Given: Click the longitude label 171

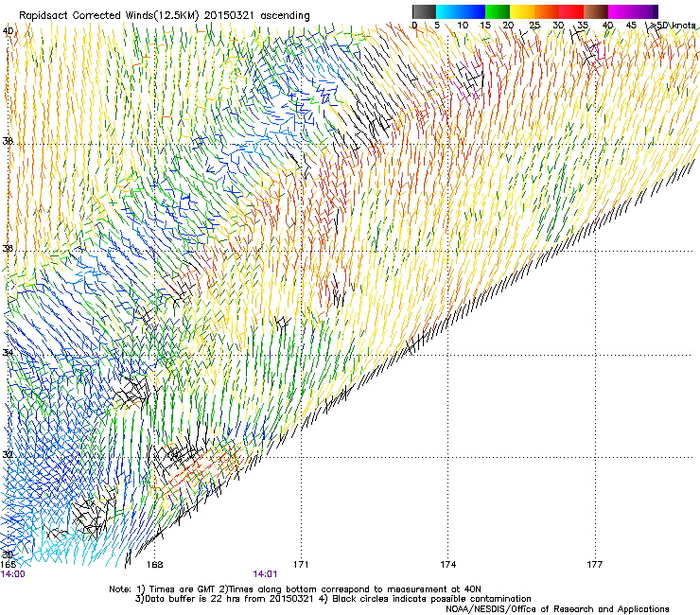Looking at the screenshot, I should (301, 565).
